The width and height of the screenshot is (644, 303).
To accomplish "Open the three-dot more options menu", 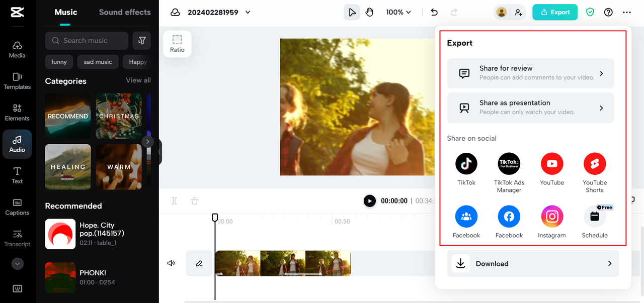I will [626, 12].
